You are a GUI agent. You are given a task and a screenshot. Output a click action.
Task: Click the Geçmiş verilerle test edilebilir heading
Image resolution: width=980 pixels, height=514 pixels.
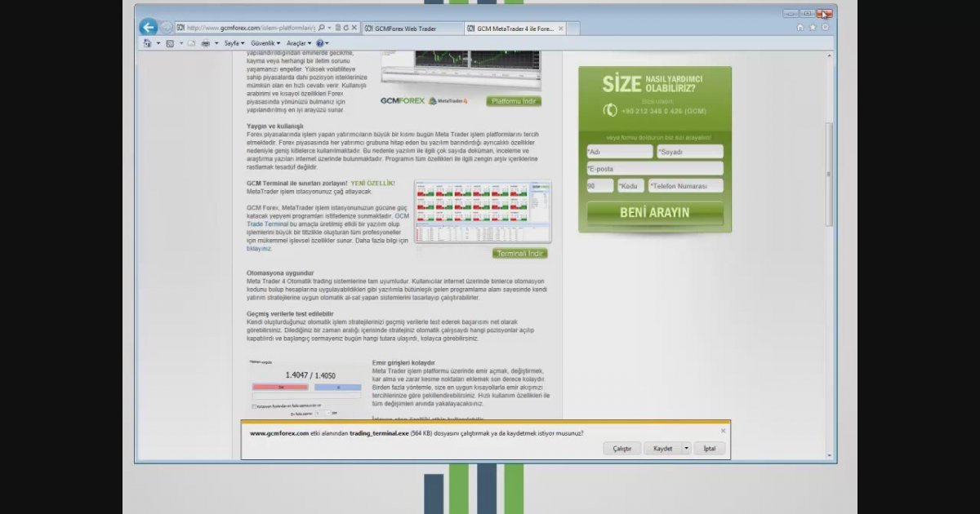click(x=290, y=314)
